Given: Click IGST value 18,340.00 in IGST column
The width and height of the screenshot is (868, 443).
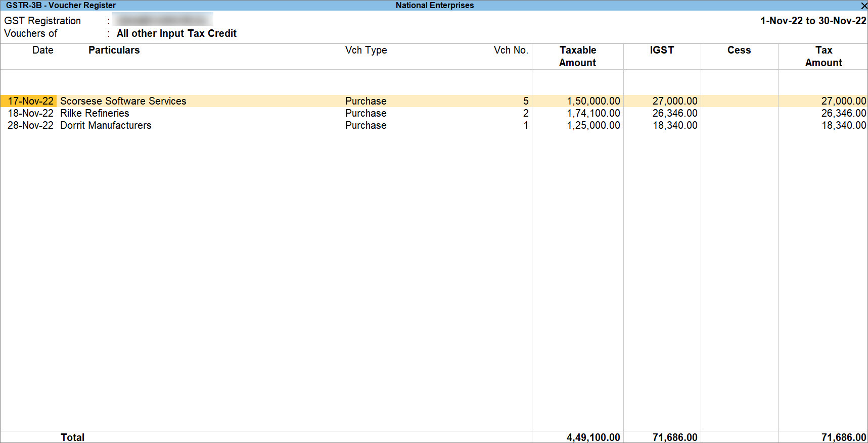Looking at the screenshot, I should (675, 125).
